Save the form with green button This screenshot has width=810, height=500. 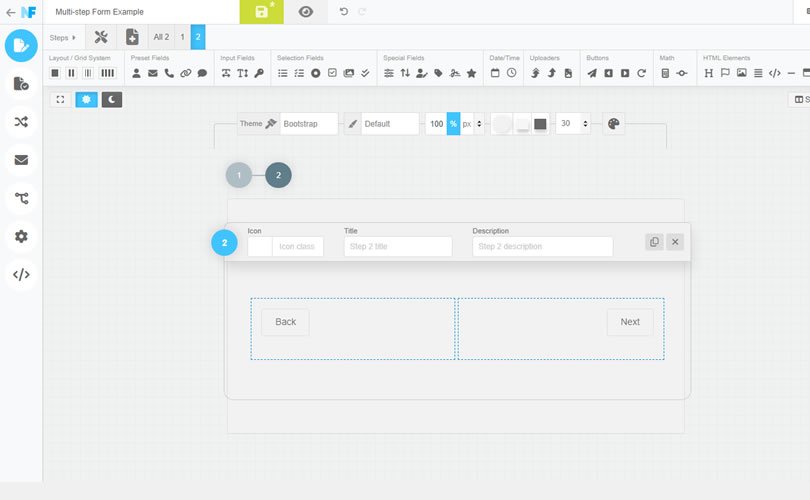261,11
